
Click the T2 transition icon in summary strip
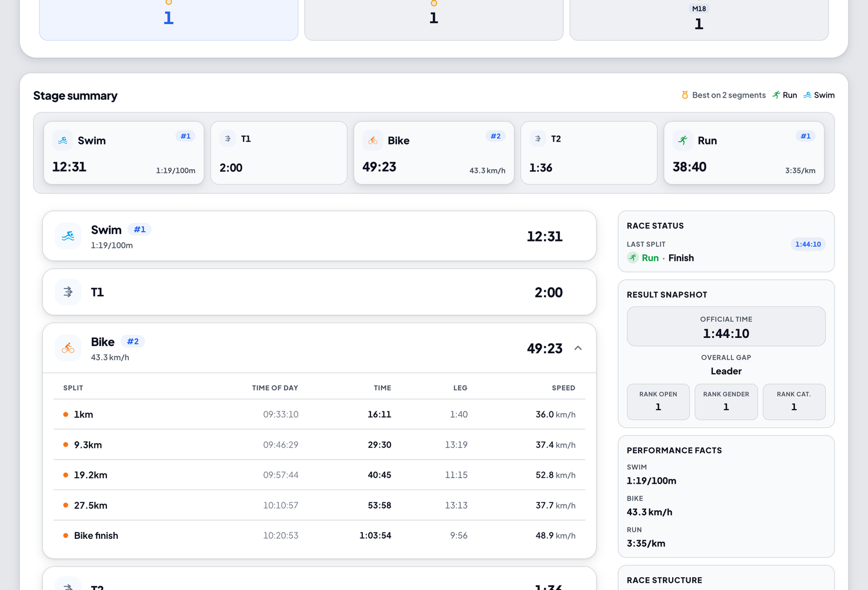(538, 139)
